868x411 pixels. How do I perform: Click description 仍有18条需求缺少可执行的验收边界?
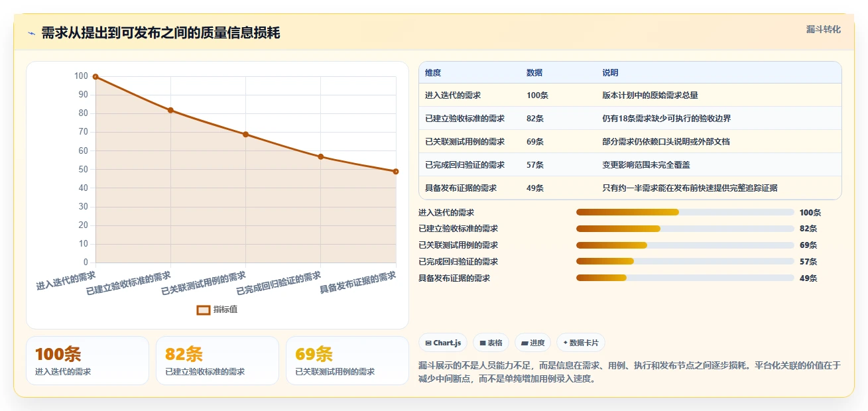coord(666,119)
